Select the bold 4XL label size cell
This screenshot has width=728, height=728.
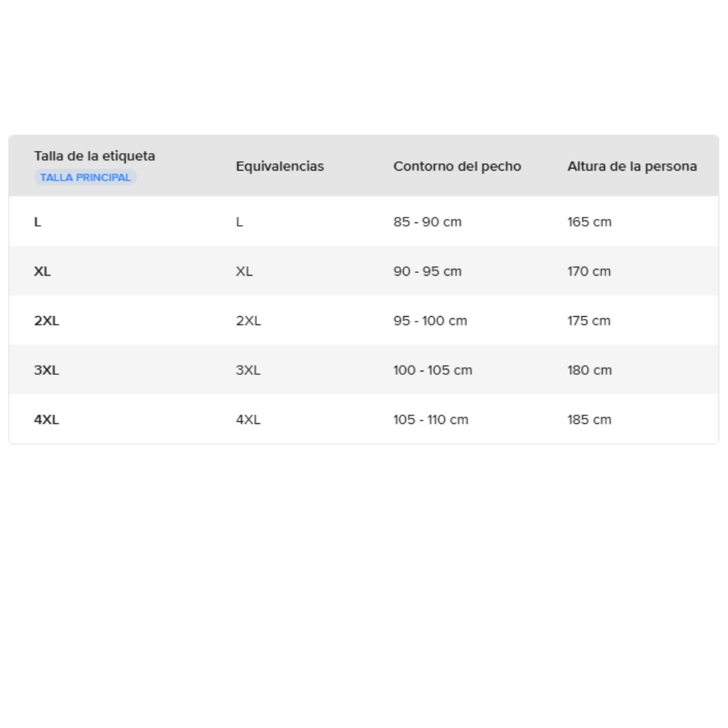47,419
